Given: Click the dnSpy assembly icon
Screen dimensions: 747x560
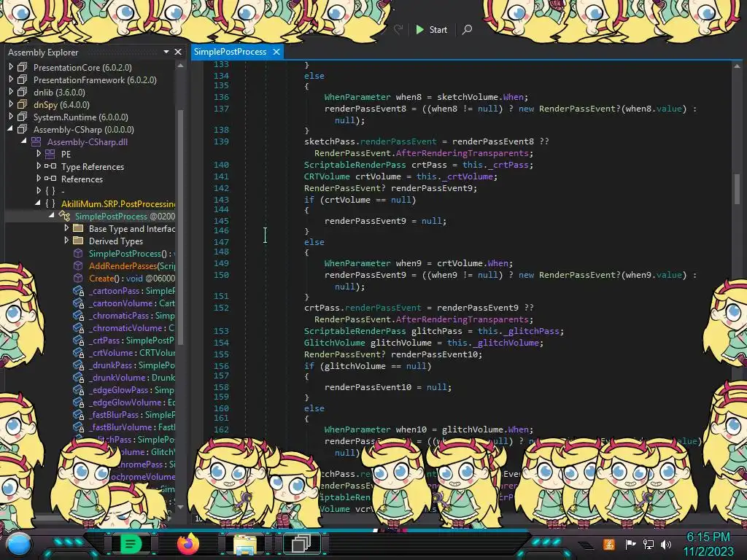Looking at the screenshot, I should [x=23, y=104].
